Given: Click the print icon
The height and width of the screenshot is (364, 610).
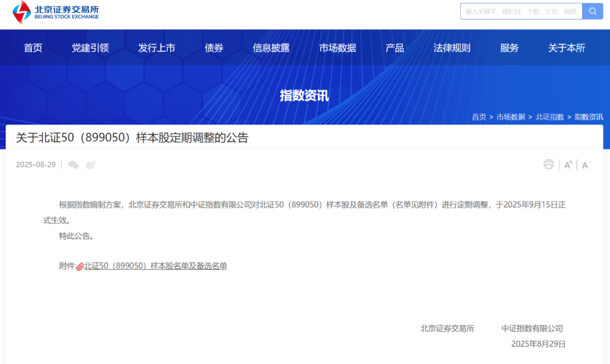Looking at the screenshot, I should 548,164.
